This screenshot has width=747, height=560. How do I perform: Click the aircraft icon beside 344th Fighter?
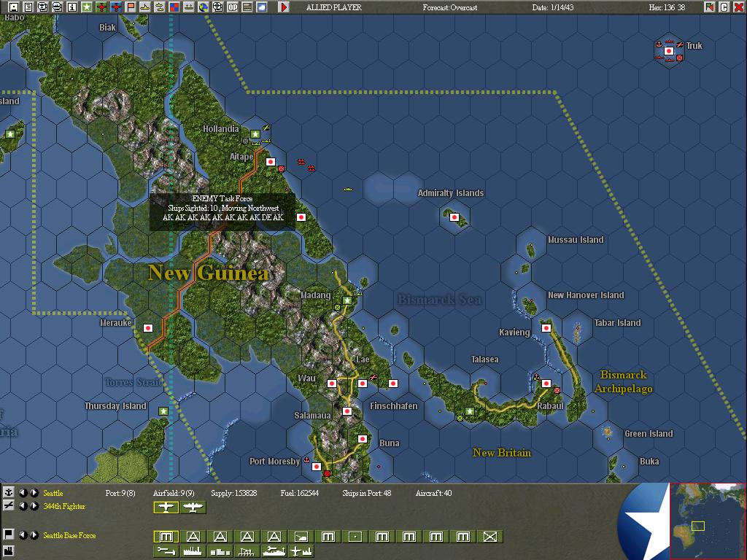click(x=8, y=506)
